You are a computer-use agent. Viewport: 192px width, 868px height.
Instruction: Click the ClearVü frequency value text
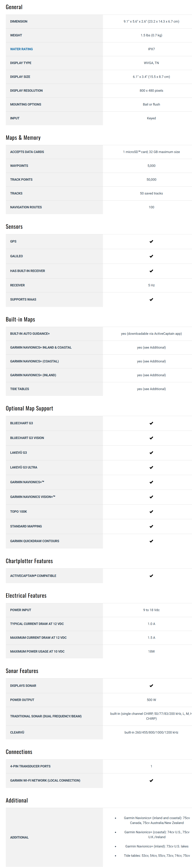click(x=151, y=732)
